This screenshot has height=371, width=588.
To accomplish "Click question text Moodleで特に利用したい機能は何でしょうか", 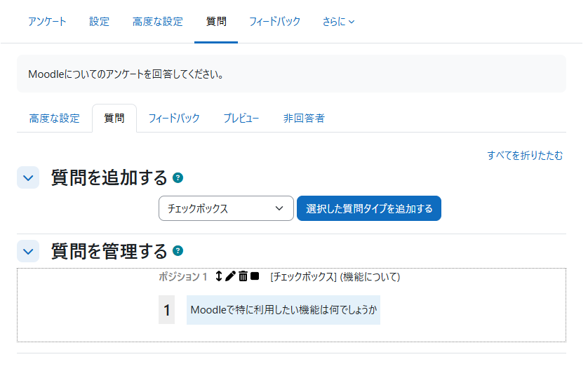I will pyautogui.click(x=283, y=310).
